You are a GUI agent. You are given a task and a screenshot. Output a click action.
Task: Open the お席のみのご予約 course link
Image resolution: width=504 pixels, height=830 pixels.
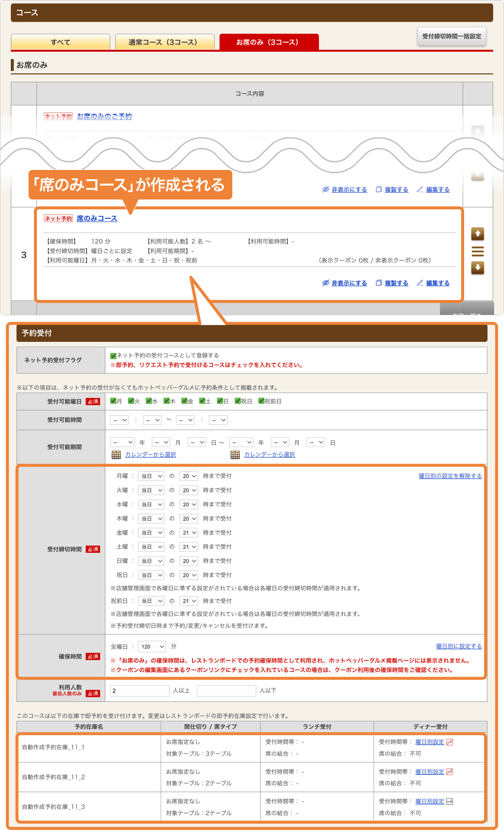104,116
